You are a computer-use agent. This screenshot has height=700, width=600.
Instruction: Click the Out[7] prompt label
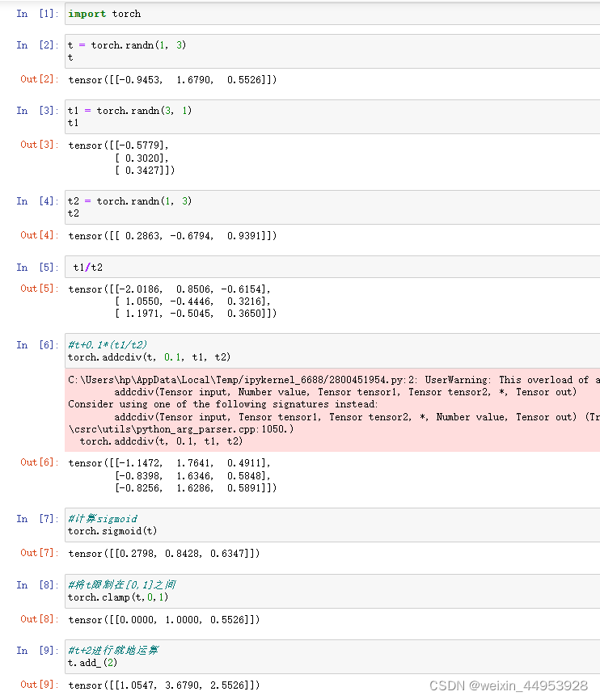coord(40,553)
